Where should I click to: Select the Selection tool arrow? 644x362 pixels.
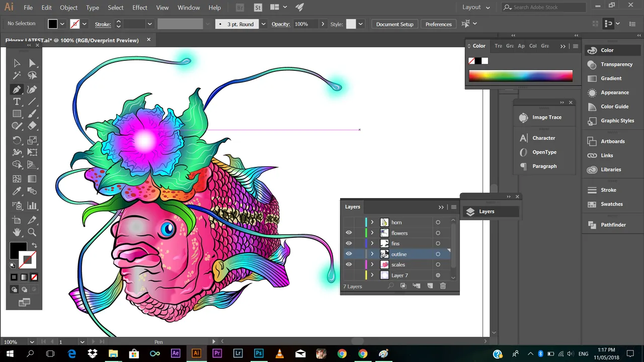tap(17, 63)
